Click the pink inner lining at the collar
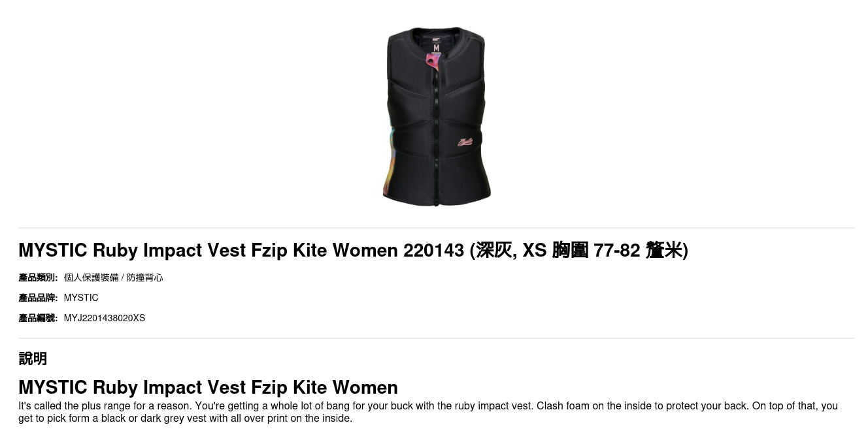868x444 pixels. [x=432, y=63]
